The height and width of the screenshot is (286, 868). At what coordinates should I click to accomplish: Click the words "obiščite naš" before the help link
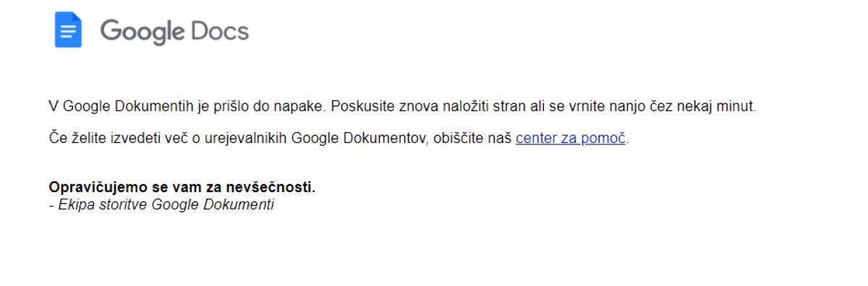[x=473, y=138]
